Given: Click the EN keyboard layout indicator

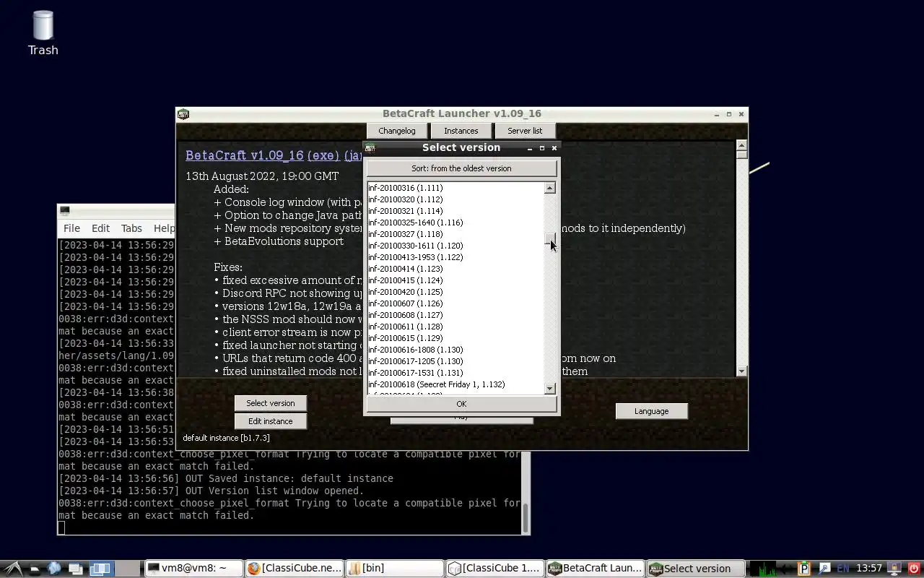Looking at the screenshot, I should point(842,569).
